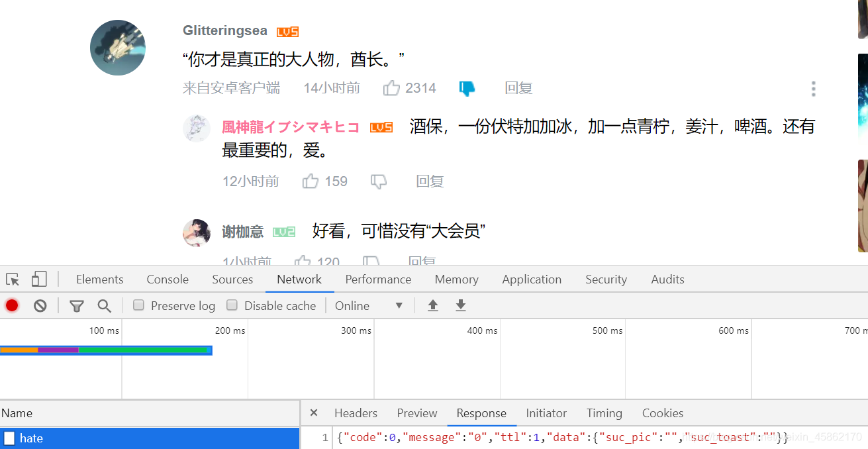This screenshot has width=868, height=449.
Task: Switch to the Console tab
Action: (x=167, y=279)
